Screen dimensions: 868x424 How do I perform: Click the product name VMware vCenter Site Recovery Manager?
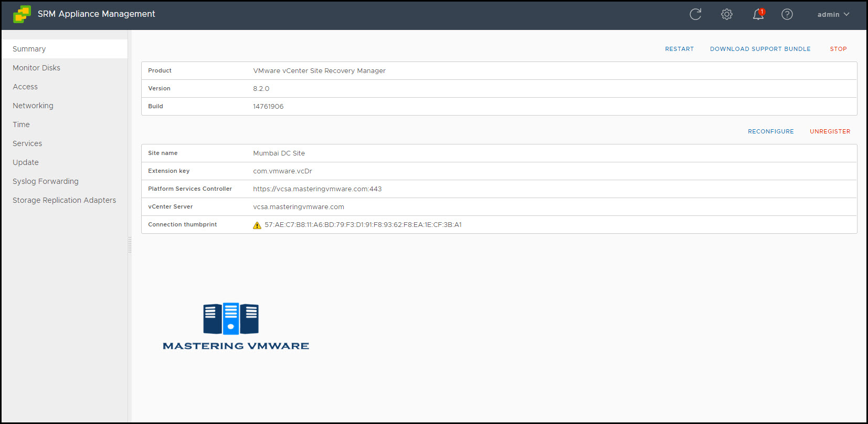(x=319, y=71)
